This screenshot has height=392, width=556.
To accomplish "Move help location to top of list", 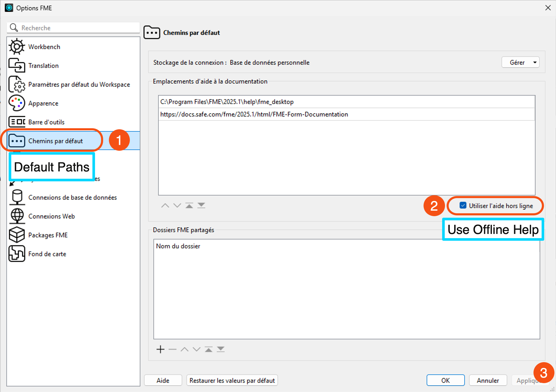I will tap(189, 206).
